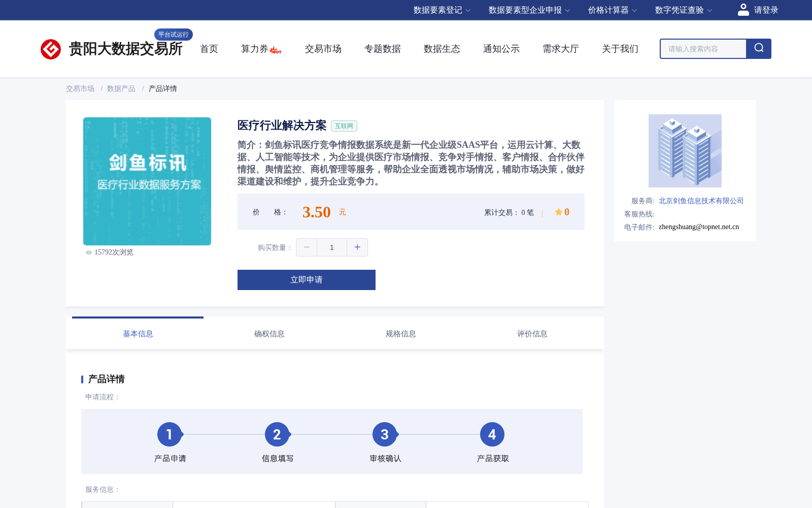Click the step 2 信息填写 circle
This screenshot has width=812, height=508.
click(x=277, y=434)
